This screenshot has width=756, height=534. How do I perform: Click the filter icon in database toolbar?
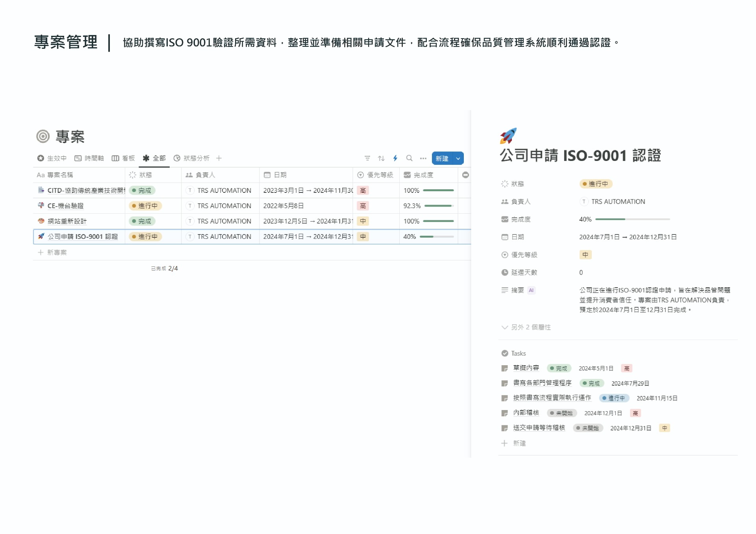pyautogui.click(x=367, y=158)
